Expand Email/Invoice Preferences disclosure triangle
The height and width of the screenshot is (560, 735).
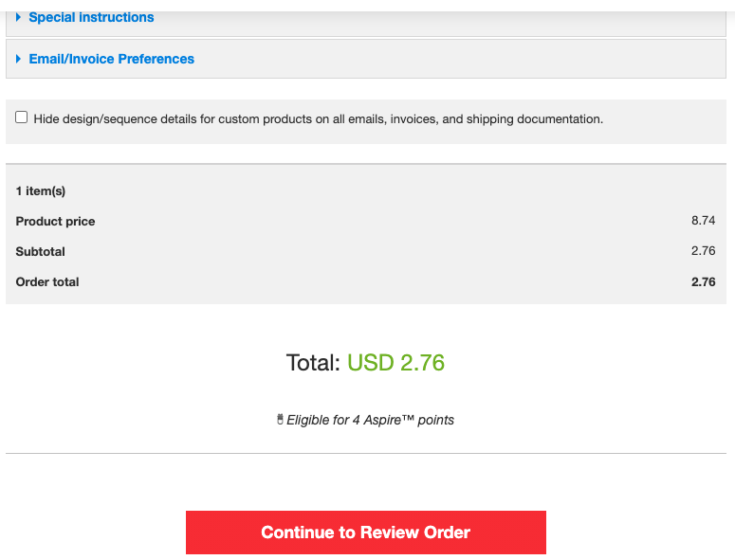point(18,59)
